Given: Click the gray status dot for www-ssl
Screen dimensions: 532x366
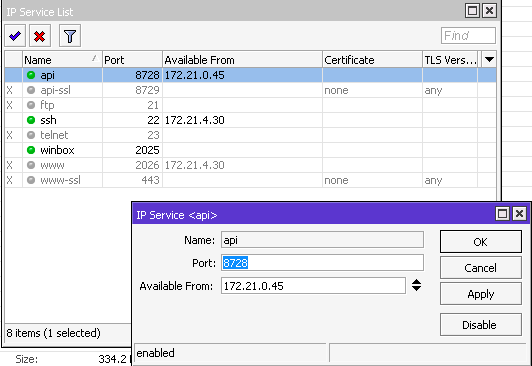Looking at the screenshot, I should coord(31,180).
